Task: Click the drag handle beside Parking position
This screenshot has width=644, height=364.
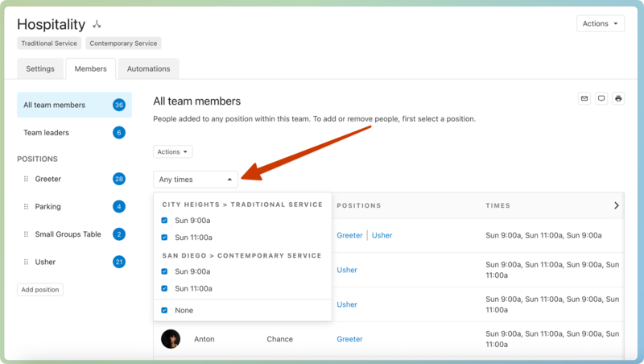Action: click(x=26, y=207)
